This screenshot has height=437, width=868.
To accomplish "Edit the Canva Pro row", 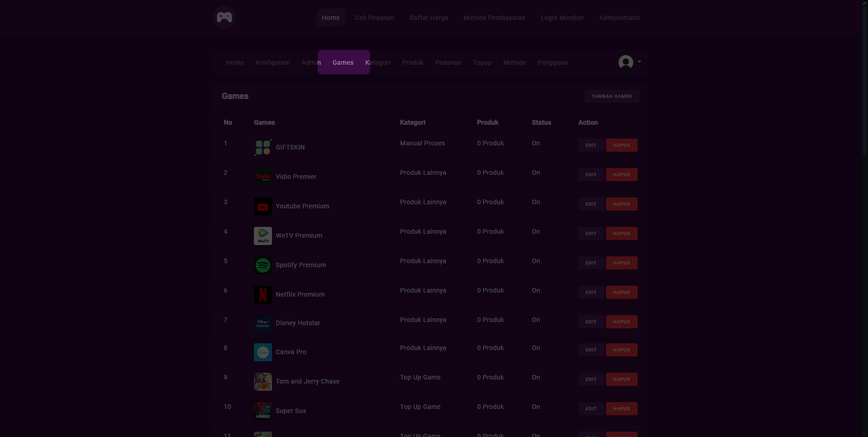I will [x=591, y=350].
